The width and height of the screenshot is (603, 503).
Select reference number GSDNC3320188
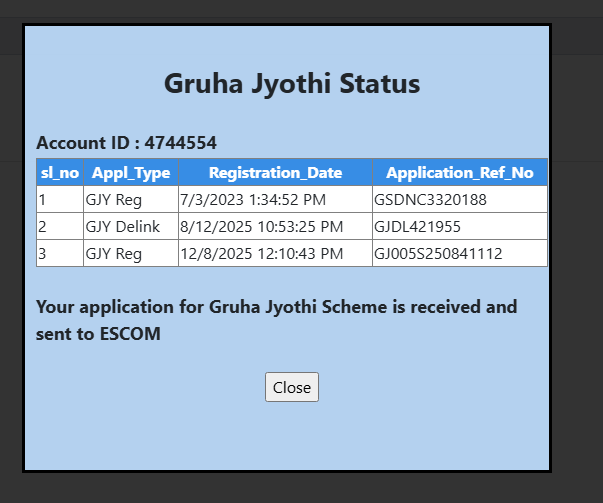[x=430, y=200]
